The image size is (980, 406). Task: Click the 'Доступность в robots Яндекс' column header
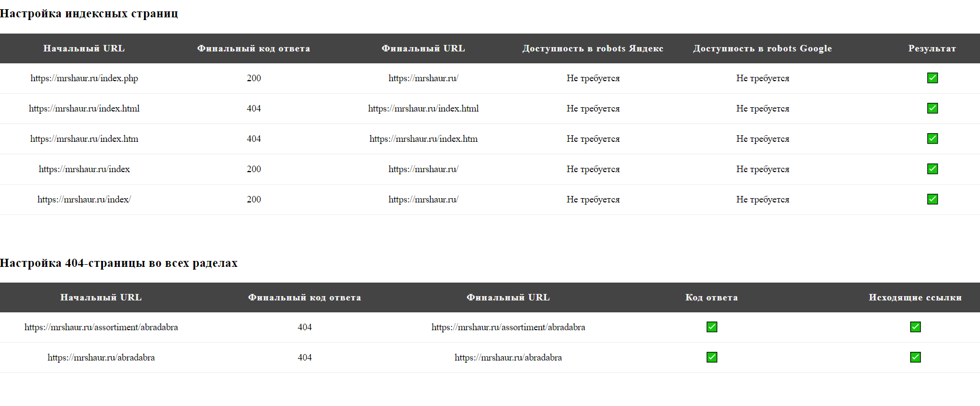[x=593, y=49]
